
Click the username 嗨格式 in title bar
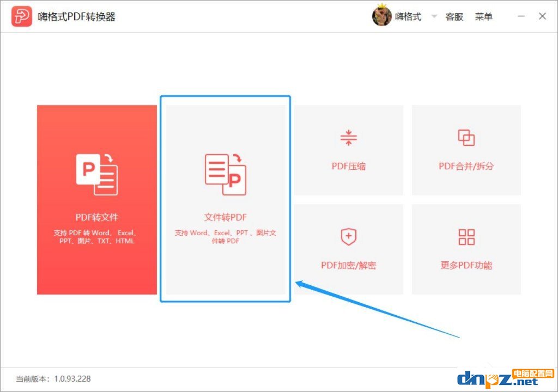coord(408,17)
